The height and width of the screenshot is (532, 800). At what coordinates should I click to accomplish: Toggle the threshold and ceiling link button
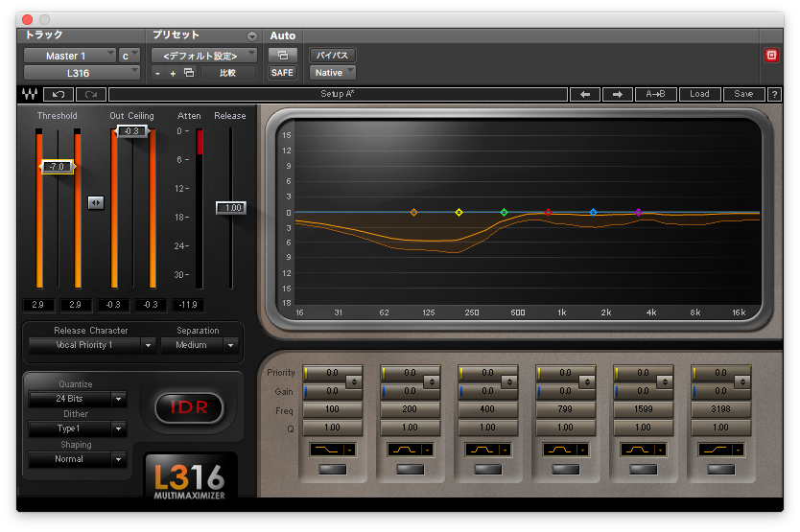point(95,203)
